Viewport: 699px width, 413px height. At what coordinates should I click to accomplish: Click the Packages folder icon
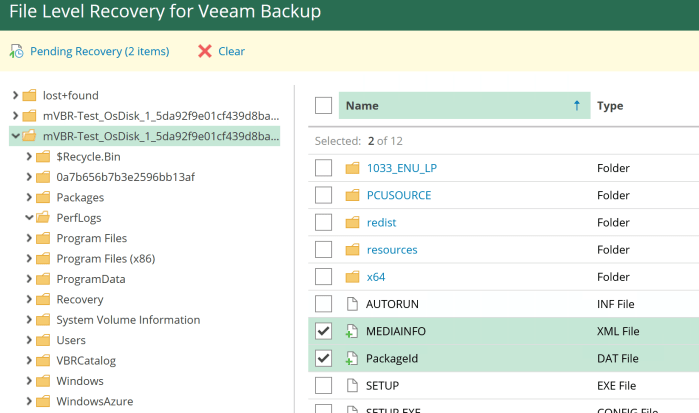click(43, 198)
